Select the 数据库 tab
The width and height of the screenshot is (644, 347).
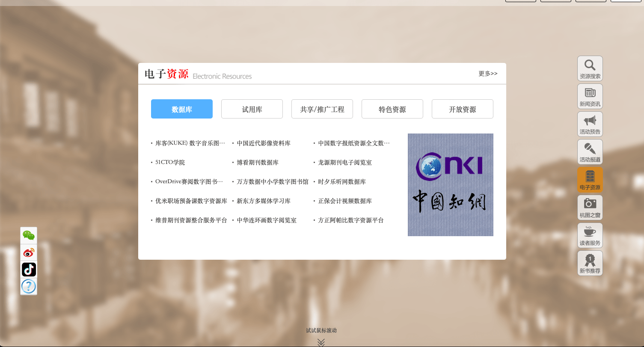pyautogui.click(x=182, y=109)
